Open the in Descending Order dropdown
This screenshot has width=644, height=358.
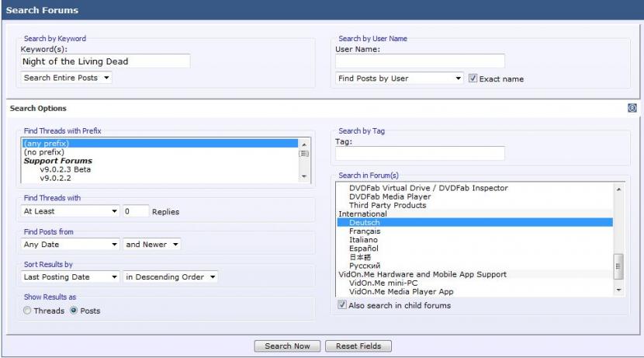coord(171,276)
